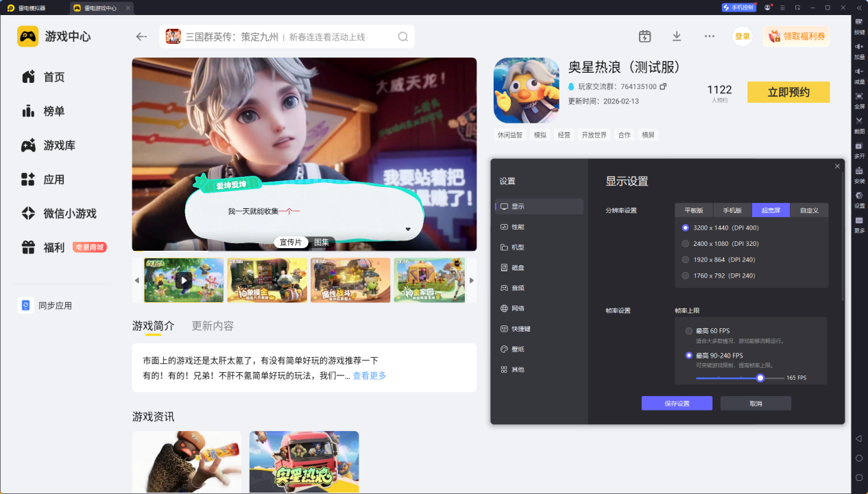Collapse the right sidebar with double-chevron icon
The image size is (868, 494).
pos(858,8)
